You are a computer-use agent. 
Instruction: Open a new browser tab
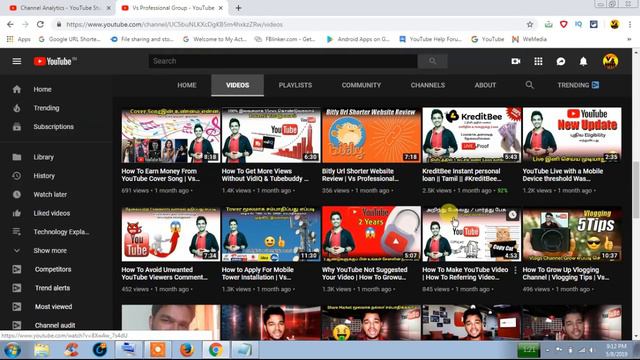[238, 8]
